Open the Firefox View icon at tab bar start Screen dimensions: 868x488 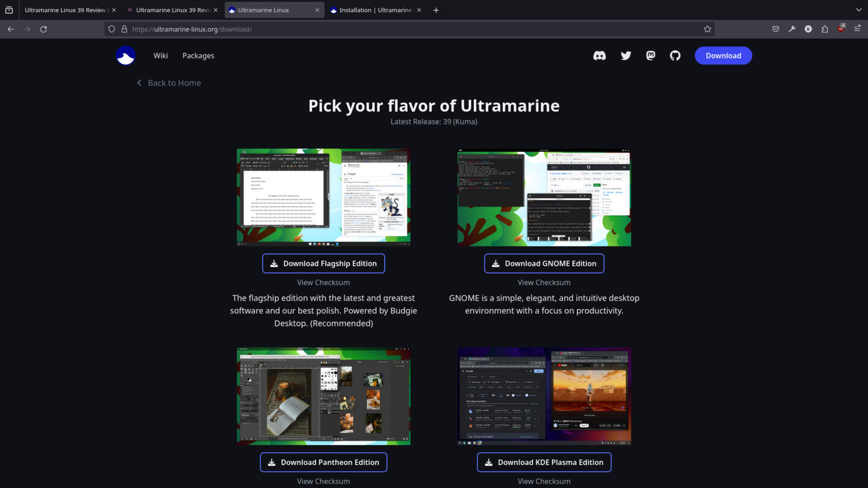(9, 10)
